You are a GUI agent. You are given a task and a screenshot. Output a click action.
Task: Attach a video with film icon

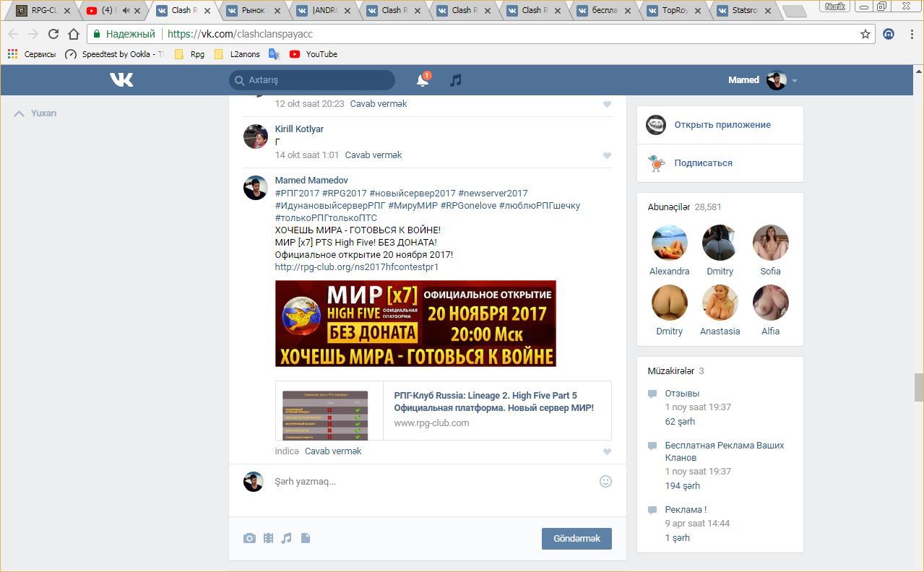(x=268, y=538)
